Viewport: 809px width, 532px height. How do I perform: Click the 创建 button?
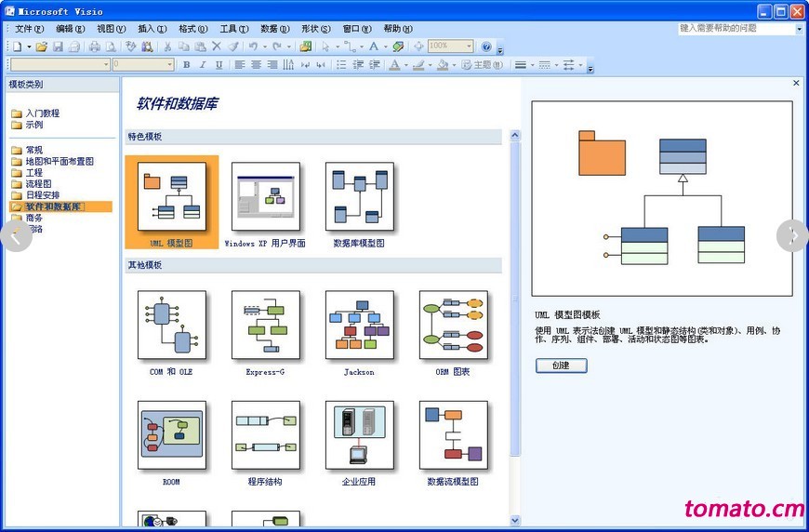562,366
